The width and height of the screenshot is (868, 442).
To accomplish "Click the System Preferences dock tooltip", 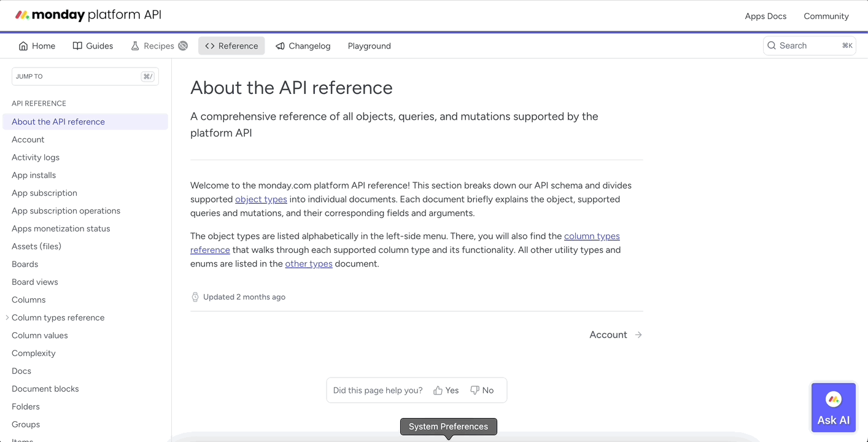I will point(449,427).
